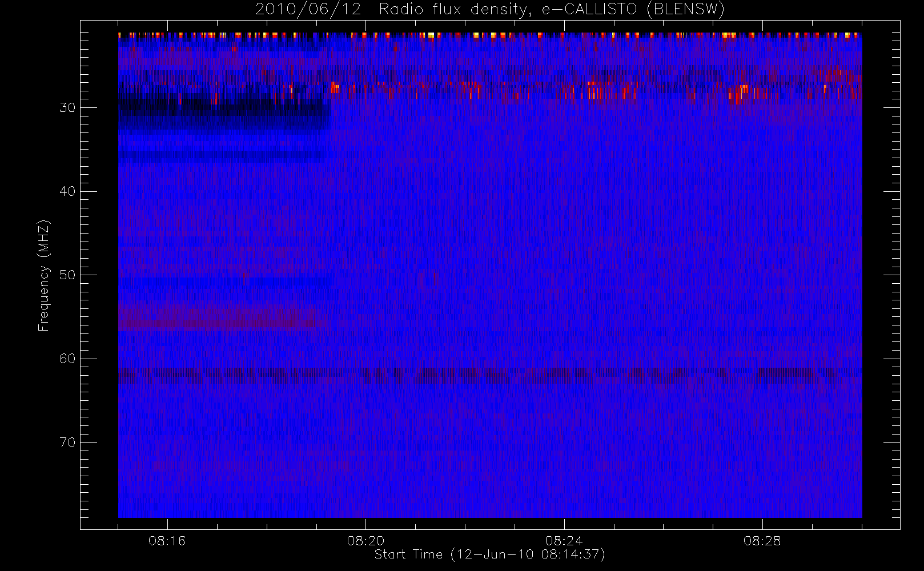Click the 40 frequency tick label

point(67,191)
